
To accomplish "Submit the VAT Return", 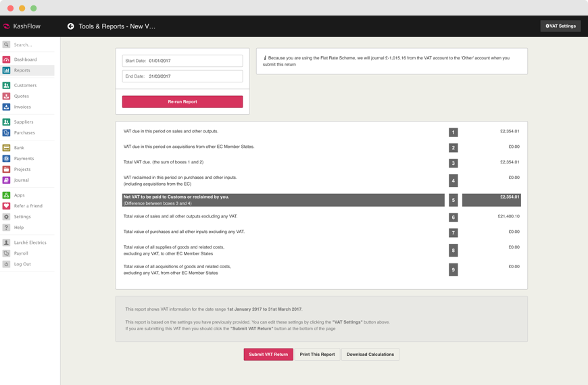I will 268,355.
